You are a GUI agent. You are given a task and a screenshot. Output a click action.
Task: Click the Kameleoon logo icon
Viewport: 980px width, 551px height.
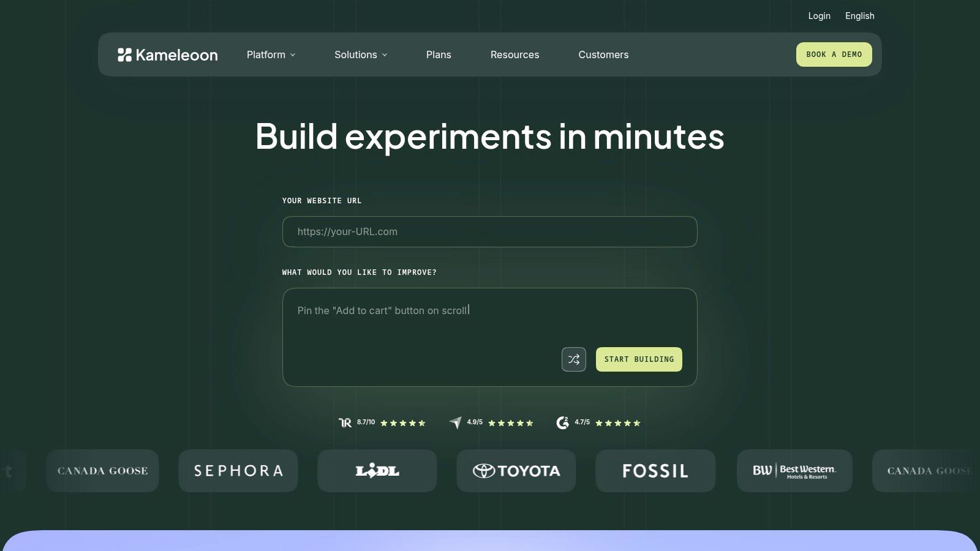pos(124,54)
